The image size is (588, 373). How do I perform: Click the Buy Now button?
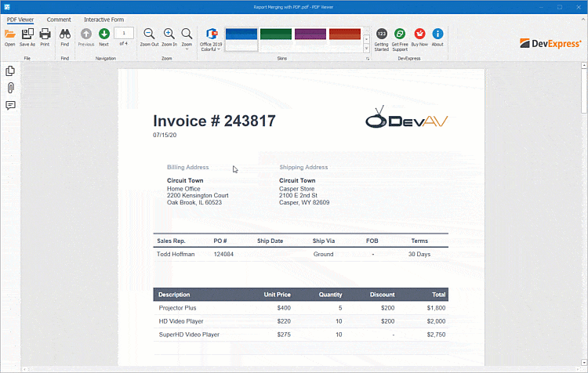pos(419,35)
